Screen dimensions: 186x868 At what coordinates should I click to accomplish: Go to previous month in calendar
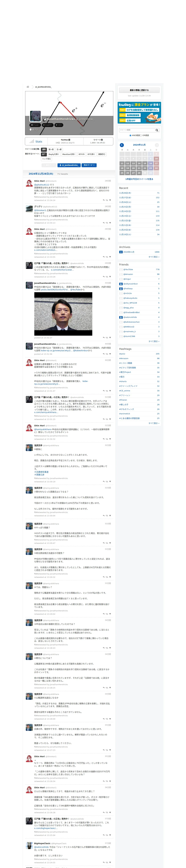[x=122, y=145]
